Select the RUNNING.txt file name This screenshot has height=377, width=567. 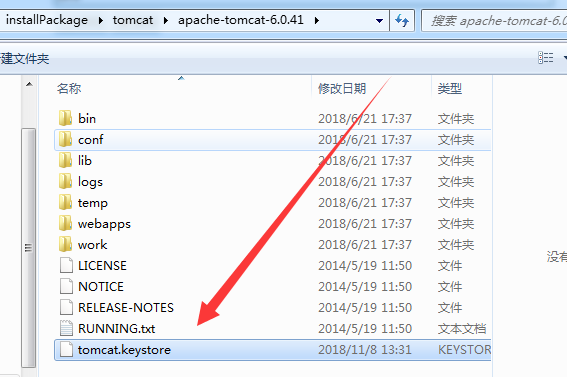tap(116, 329)
